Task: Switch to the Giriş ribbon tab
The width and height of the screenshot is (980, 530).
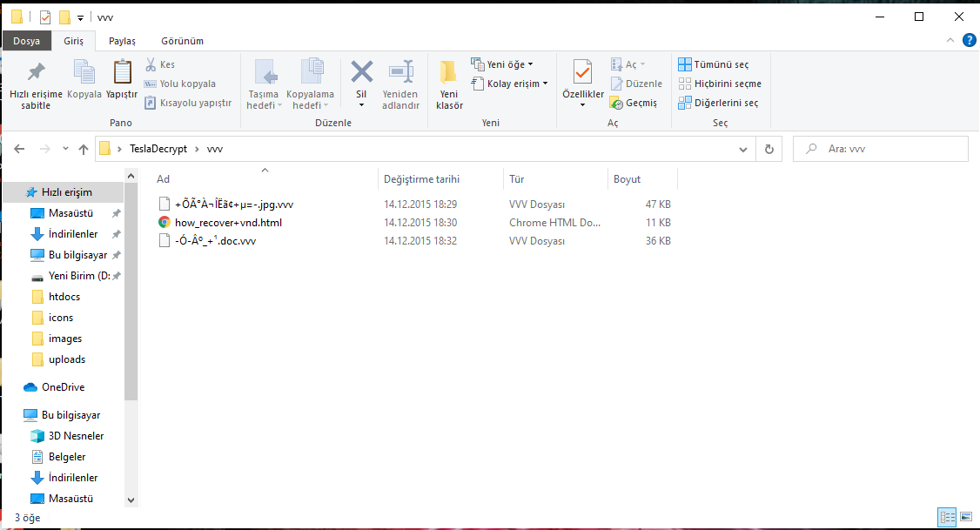Action: point(73,41)
